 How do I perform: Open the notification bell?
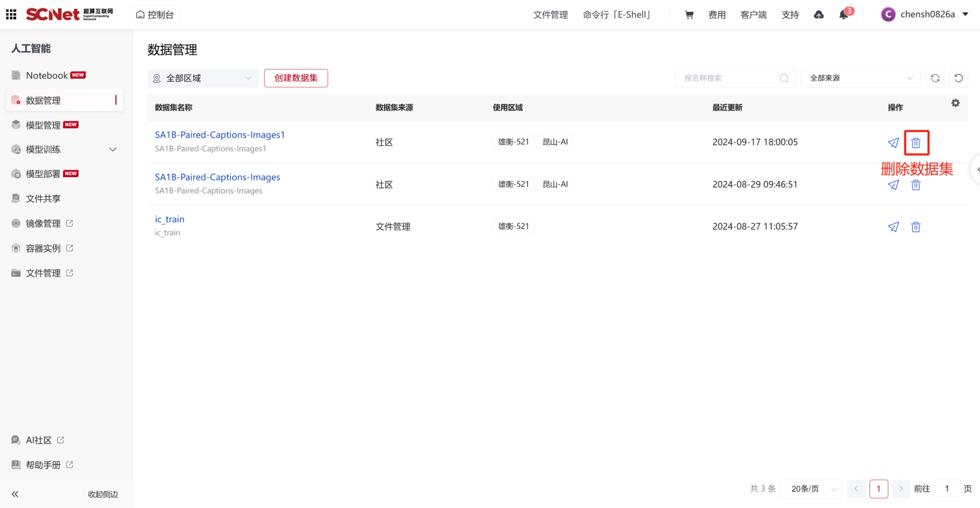click(844, 15)
